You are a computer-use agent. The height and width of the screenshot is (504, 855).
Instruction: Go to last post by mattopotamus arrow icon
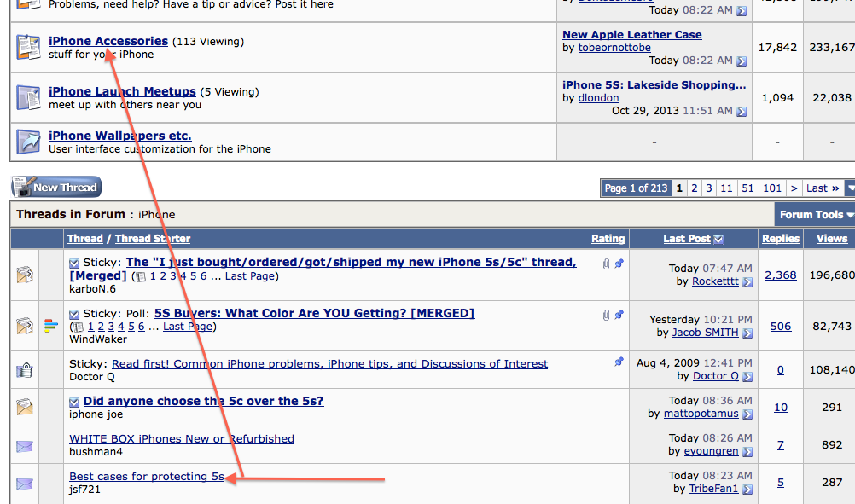point(747,414)
